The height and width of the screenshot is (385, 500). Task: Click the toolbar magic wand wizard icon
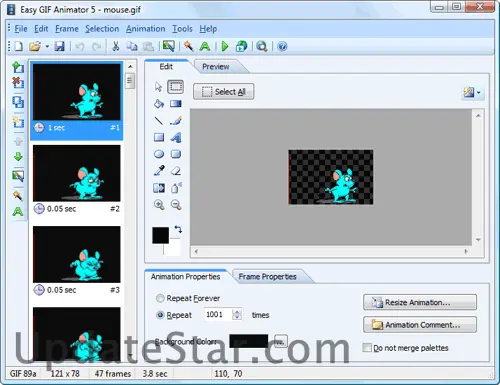coord(189,46)
